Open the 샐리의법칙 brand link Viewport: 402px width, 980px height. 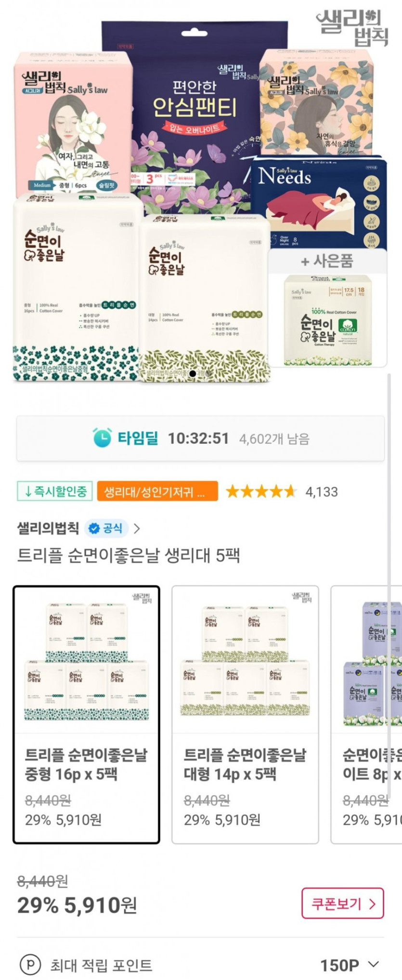click(48, 528)
